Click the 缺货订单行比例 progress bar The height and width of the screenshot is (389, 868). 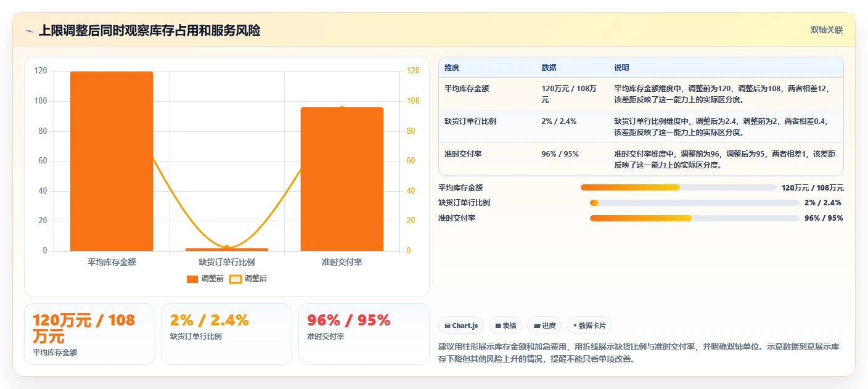point(695,203)
